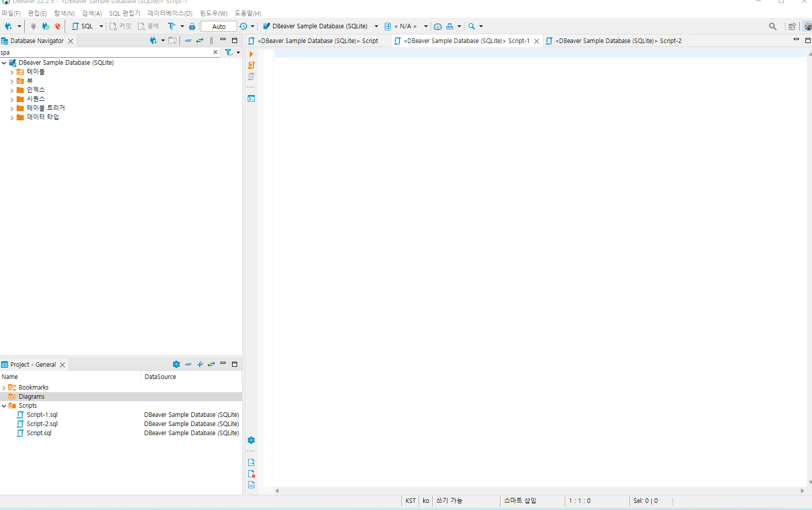812x510 pixels.
Task: Open Database Navigator view menu (three dots)
Action: tap(211, 40)
